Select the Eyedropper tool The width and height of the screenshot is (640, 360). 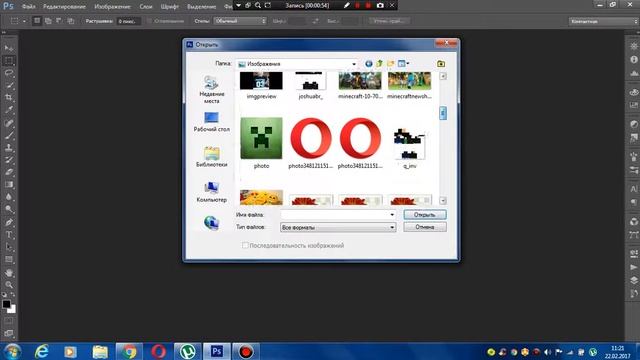9,110
